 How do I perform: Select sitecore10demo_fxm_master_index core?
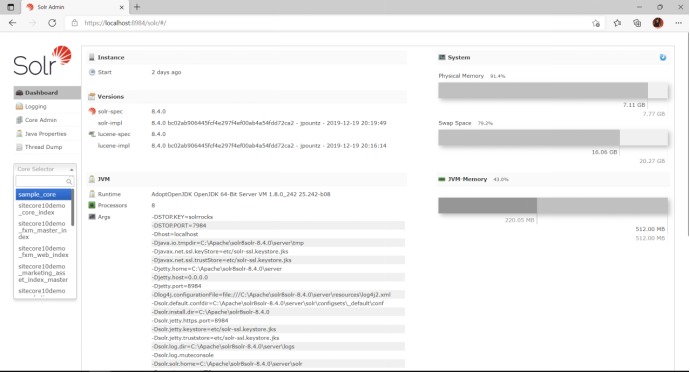tap(43, 230)
